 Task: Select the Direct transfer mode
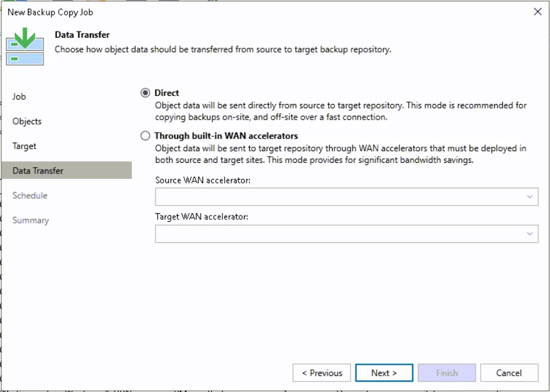pyautogui.click(x=145, y=92)
